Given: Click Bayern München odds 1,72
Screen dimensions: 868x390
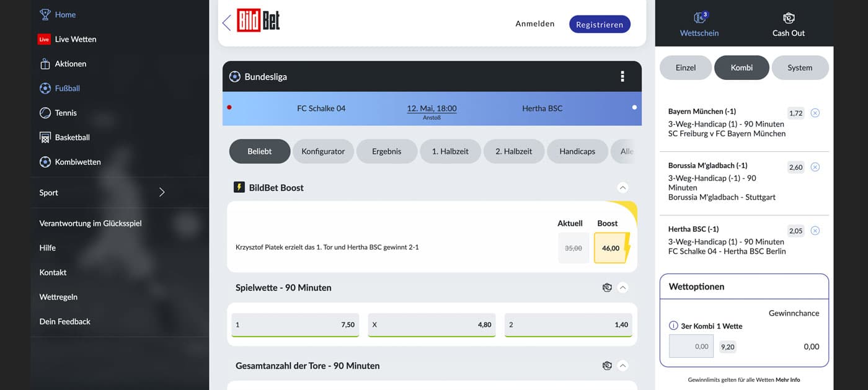Looking at the screenshot, I should pyautogui.click(x=795, y=113).
